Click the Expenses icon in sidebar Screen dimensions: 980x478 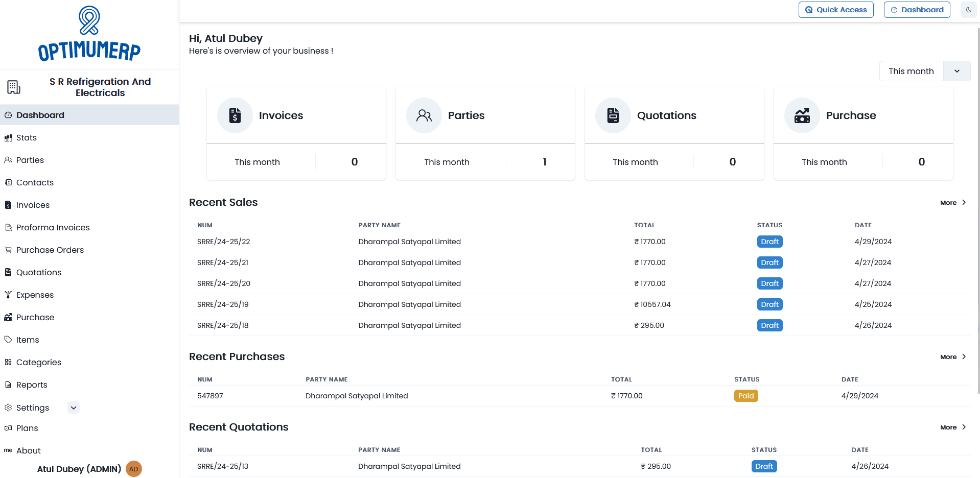[x=8, y=295]
